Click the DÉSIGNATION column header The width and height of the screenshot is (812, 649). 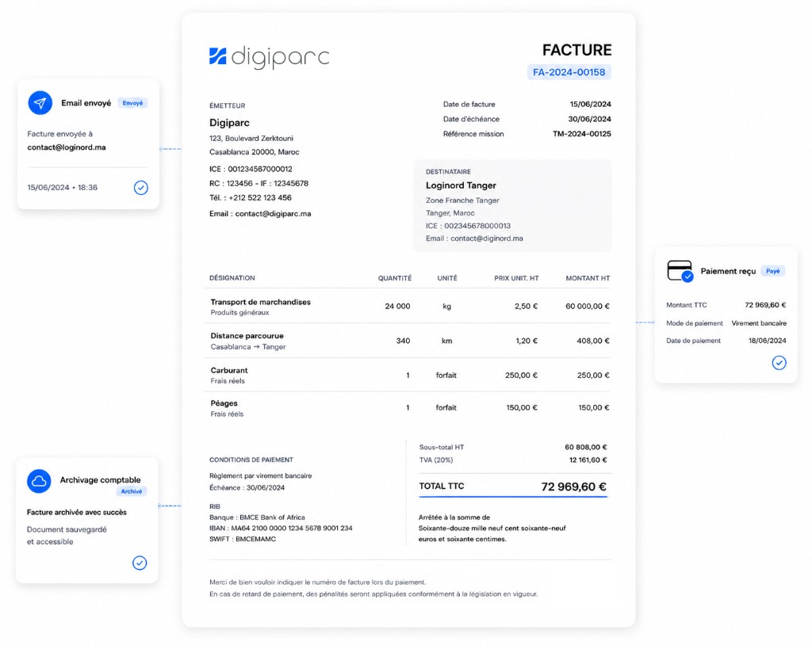pos(232,278)
